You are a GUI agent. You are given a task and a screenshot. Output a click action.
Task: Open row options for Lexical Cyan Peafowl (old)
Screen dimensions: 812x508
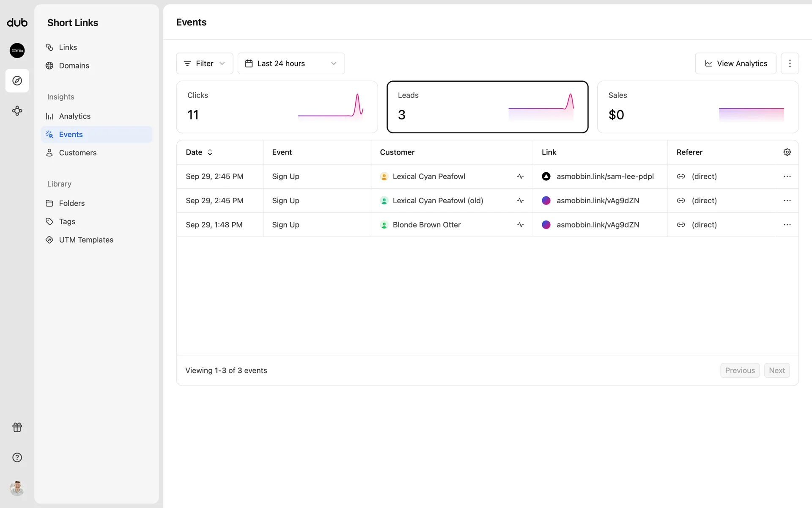(x=787, y=201)
